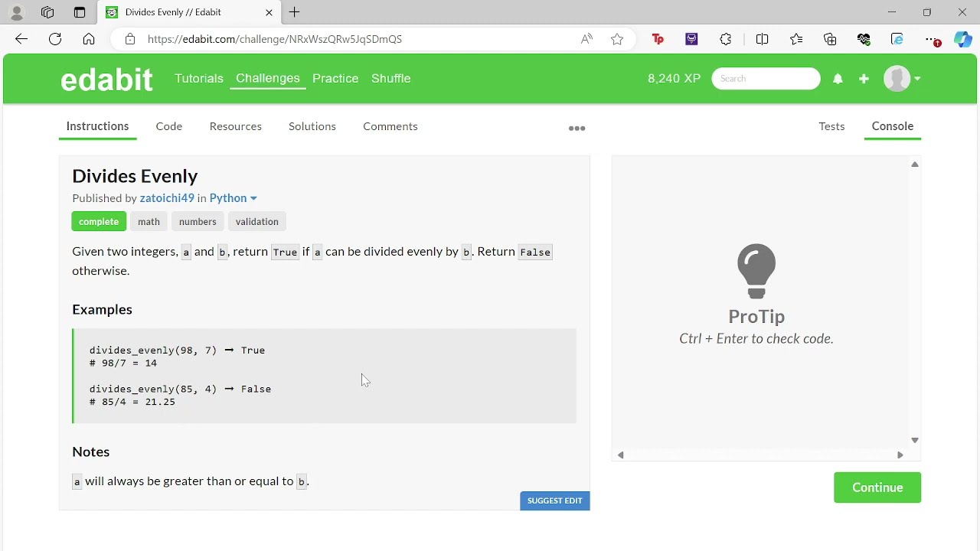Image resolution: width=980 pixels, height=551 pixels.
Task: Open the Copilot sidebar icon
Action: pyautogui.click(x=963, y=39)
